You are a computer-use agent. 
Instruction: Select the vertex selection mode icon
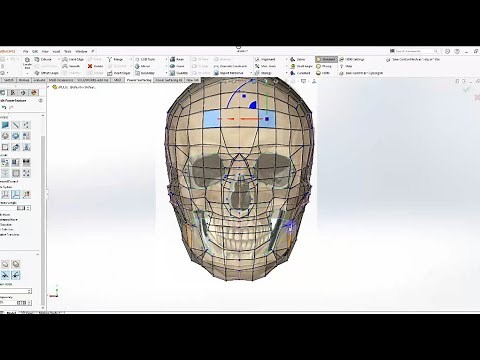tap(26, 125)
